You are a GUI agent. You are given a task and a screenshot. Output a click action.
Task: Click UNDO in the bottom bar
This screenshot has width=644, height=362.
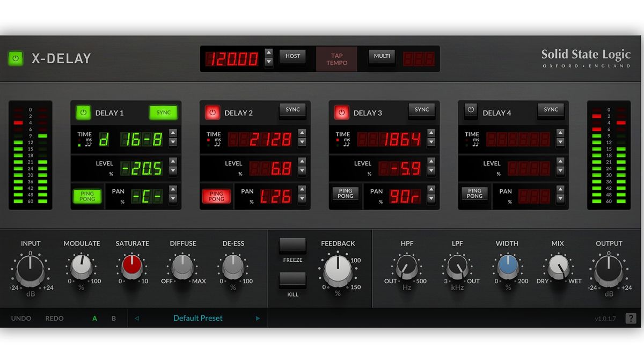coord(21,318)
